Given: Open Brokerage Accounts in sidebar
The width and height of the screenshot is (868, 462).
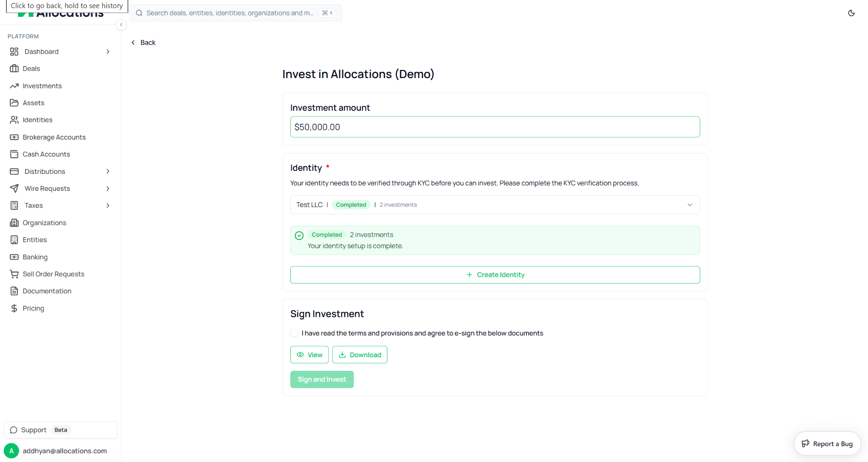Looking at the screenshot, I should 54,137.
